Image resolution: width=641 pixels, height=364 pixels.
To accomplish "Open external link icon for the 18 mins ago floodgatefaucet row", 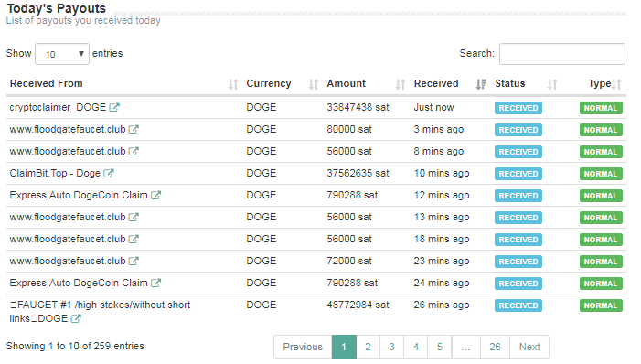I will click(134, 240).
